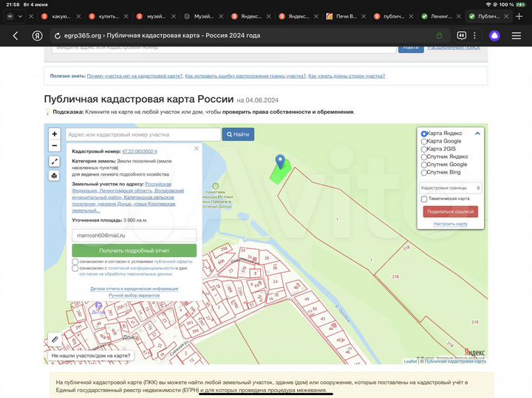Open the 'Почему участка нет на кадастровой карте?' link

click(134, 76)
